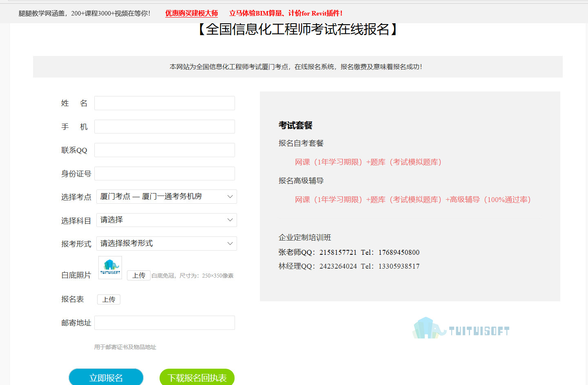
Task: Open the 选择考点 exam site dropdown
Action: [x=166, y=196]
